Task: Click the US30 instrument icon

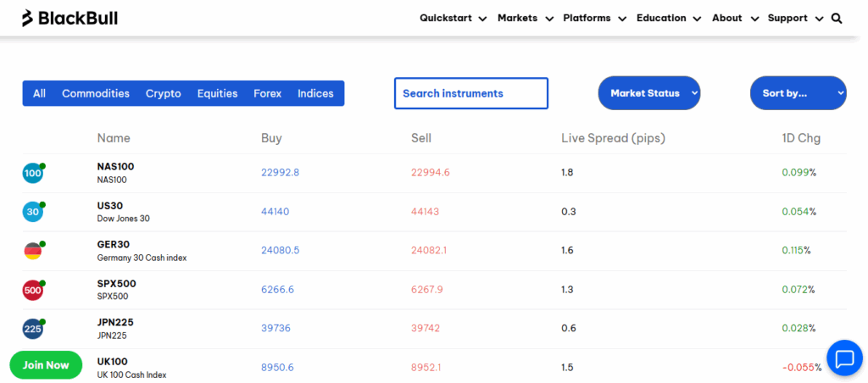Action: coord(33,212)
